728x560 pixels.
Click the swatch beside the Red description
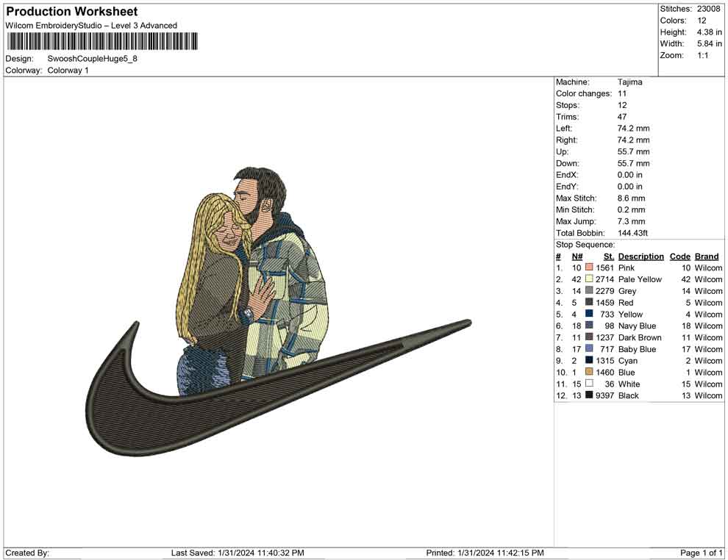coord(589,302)
